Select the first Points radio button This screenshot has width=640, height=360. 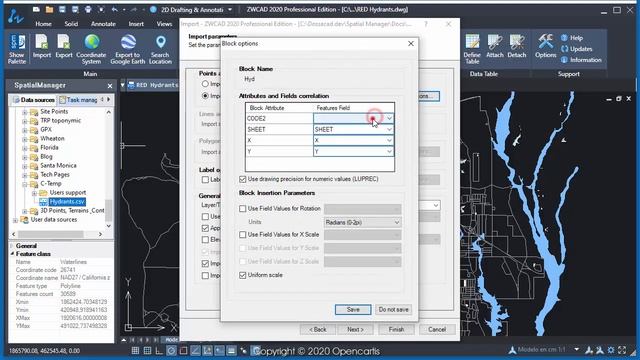point(205,84)
